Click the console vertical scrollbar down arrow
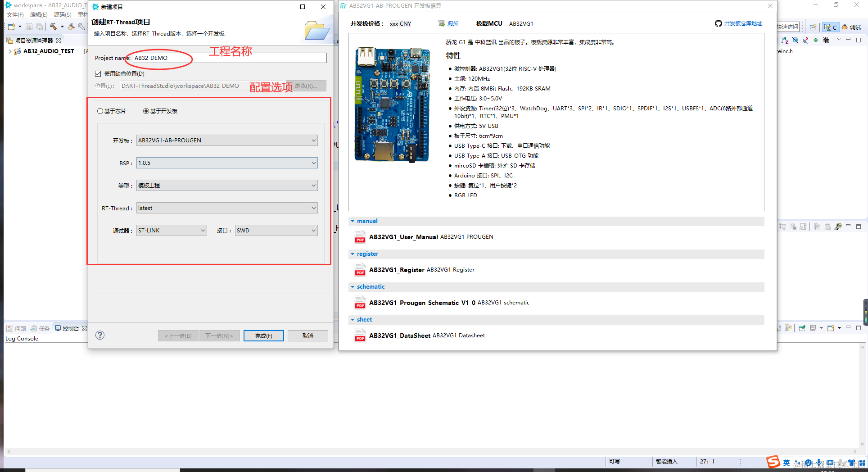Image resolution: width=868 pixels, height=472 pixels. (x=862, y=444)
